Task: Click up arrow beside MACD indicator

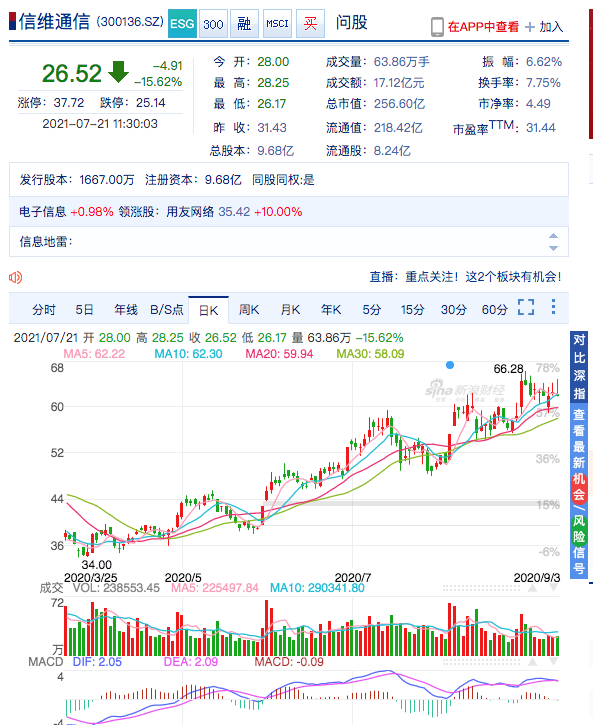Action: point(532,662)
